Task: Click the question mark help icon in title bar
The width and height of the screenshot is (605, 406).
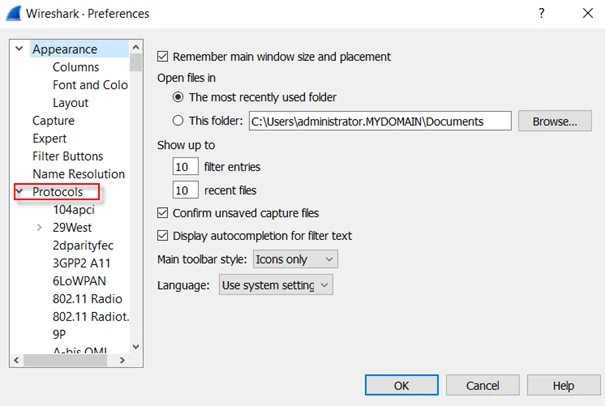Action: (541, 14)
